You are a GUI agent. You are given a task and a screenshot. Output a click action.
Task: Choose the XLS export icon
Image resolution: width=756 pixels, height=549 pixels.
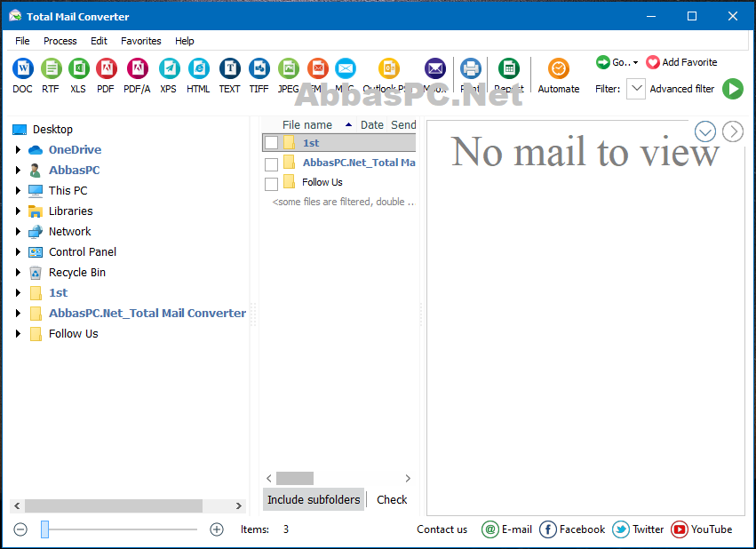pos(78,68)
